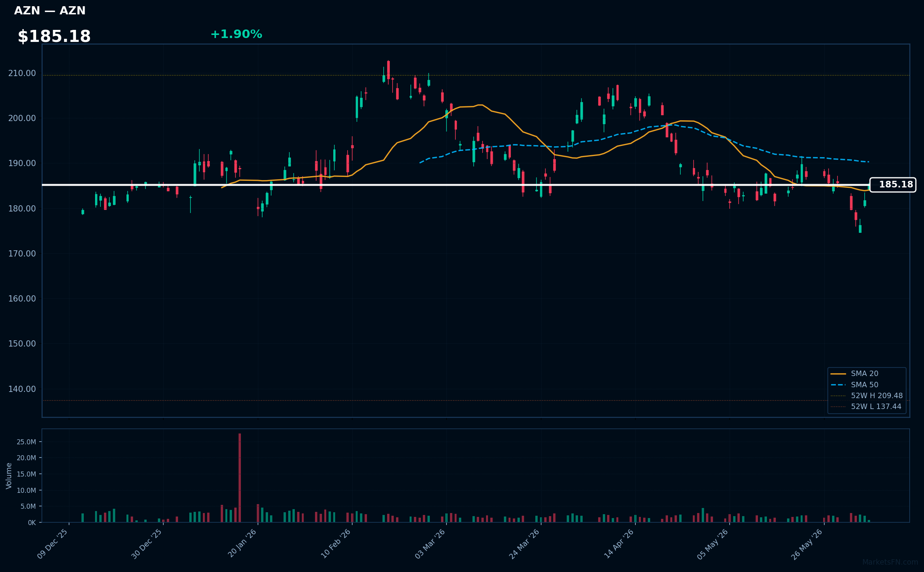924x572 pixels.
Task: Click the tallest red volume spike bar
Action: tap(240, 478)
